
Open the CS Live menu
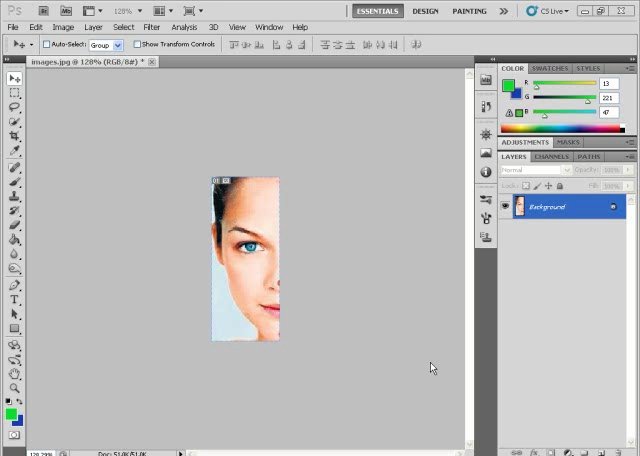(x=548, y=11)
